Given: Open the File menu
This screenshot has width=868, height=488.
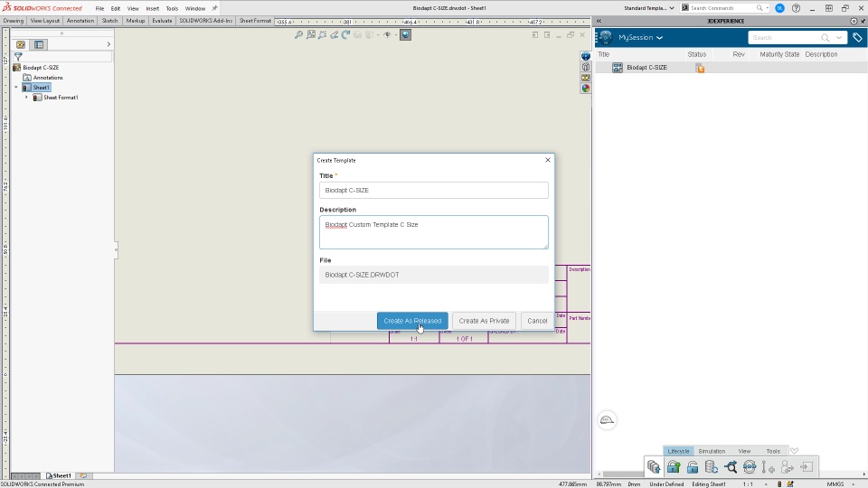Looking at the screenshot, I should (x=99, y=8).
